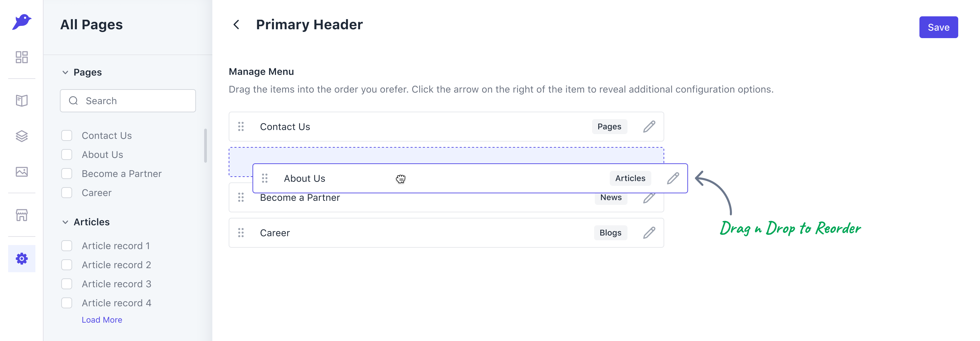The width and height of the screenshot is (980, 341).
Task: Click the Save button
Action: (x=938, y=28)
